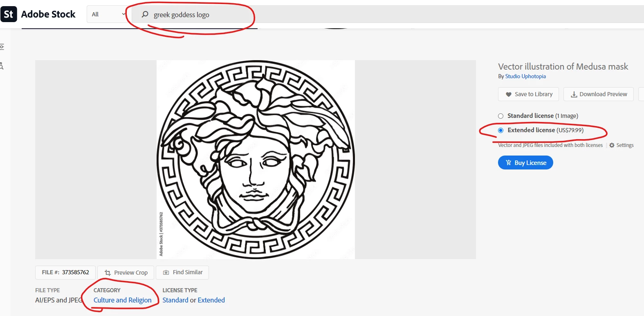Click the heart icon on Save to Library
Viewport: 644px width, 316px height.
pos(509,94)
